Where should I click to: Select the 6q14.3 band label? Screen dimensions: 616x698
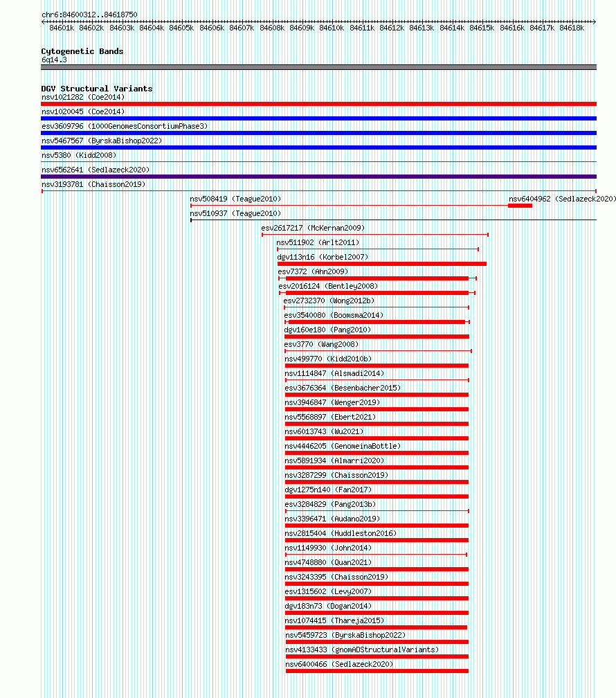pos(54,60)
